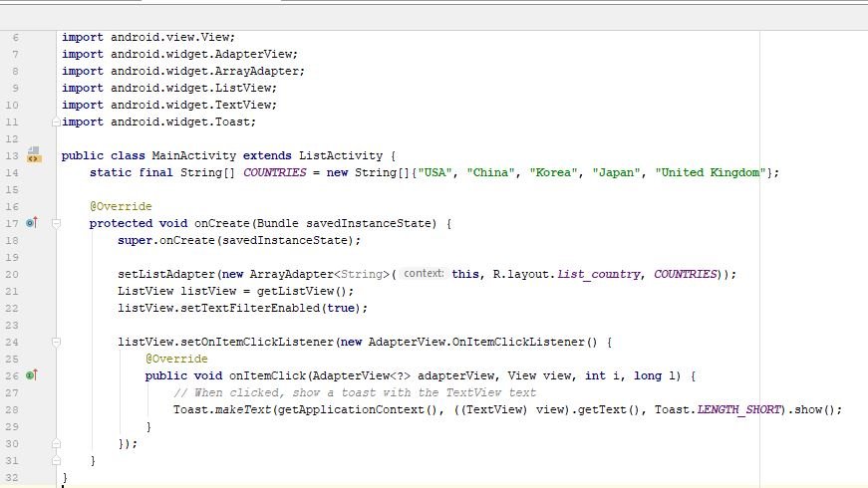Click the long l parameter in onItemClick
Viewport: 868px width, 488px height.
coord(657,375)
